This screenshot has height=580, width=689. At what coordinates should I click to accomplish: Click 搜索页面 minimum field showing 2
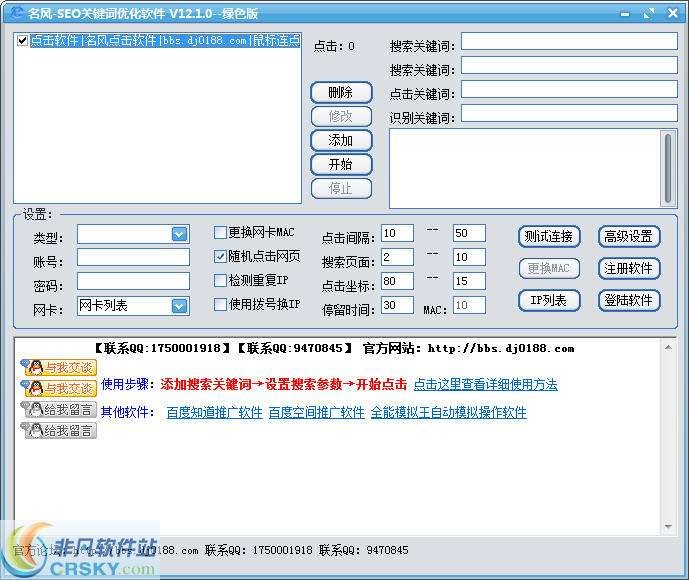coord(397,257)
